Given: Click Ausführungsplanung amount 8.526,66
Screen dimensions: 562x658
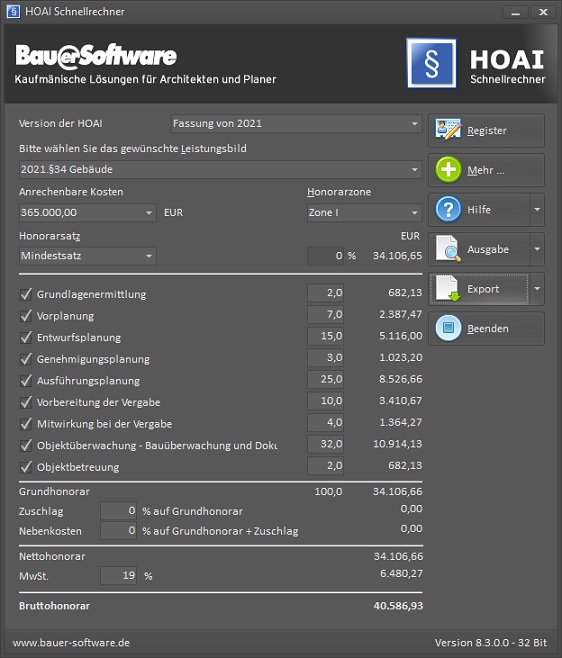Looking at the screenshot, I should click(400, 379).
